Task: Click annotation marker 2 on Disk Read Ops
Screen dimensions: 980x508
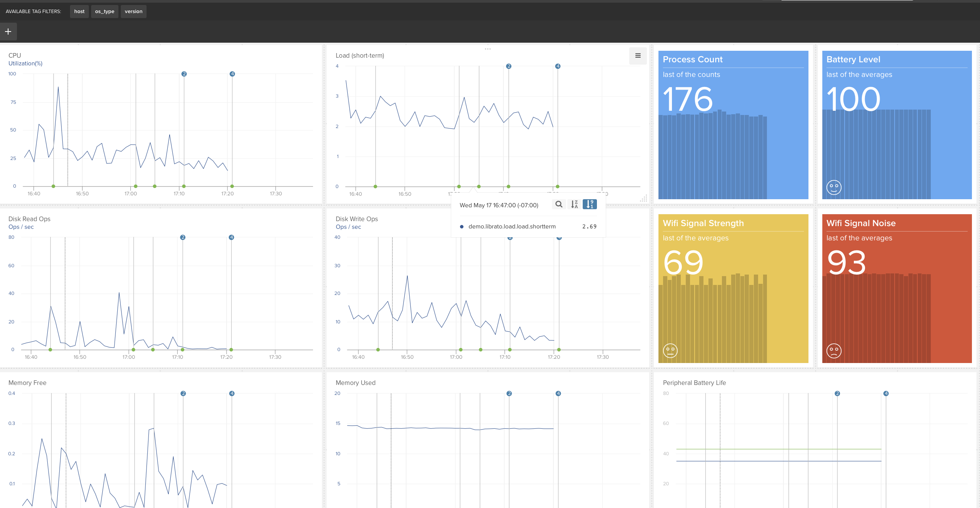Action: tap(183, 237)
